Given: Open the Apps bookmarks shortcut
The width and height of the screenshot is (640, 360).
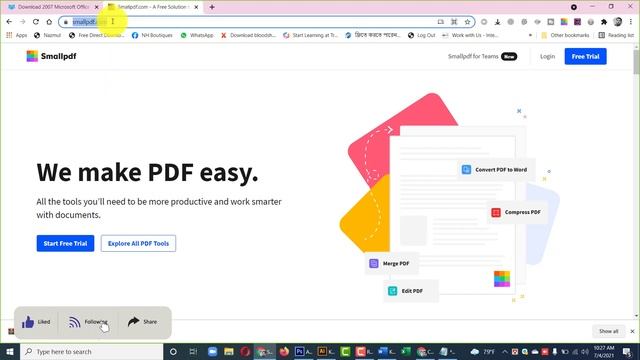Looking at the screenshot, I should pyautogui.click(x=17, y=35).
